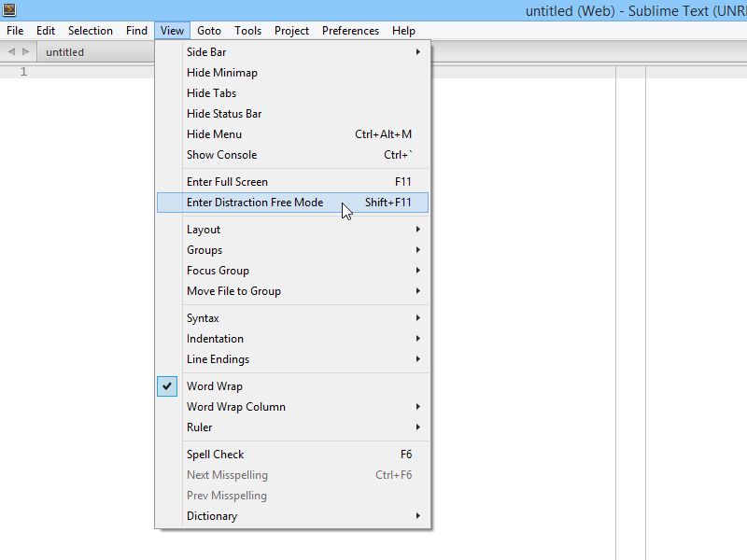Choose Hide Tabs menu entry
This screenshot has height=560, width=747.
point(292,92)
